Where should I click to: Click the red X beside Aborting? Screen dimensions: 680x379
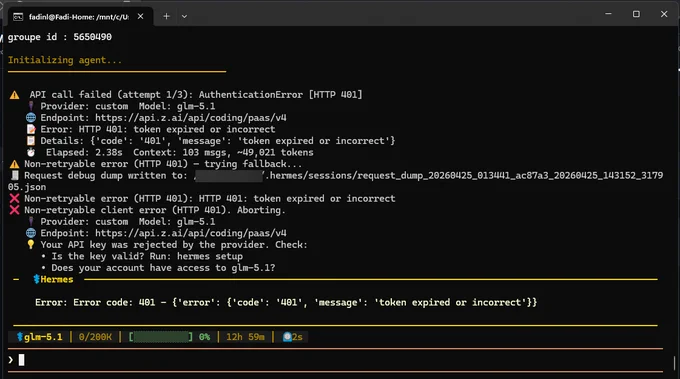(14, 210)
